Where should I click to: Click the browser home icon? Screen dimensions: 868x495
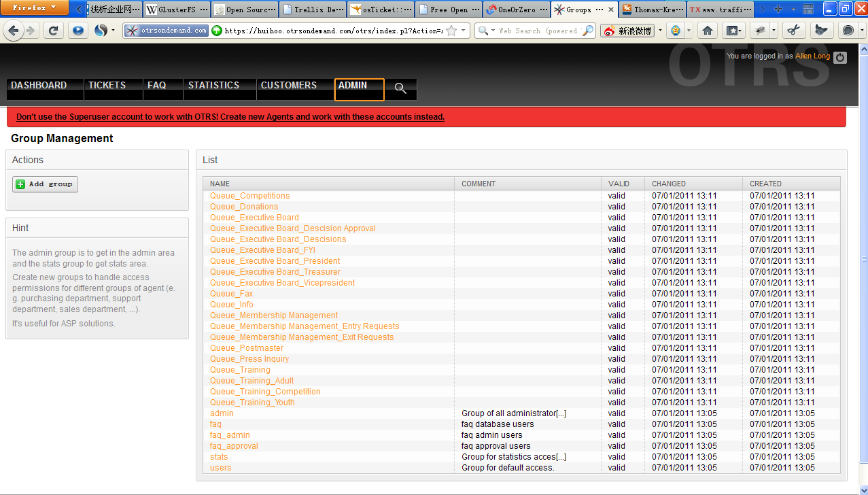point(708,31)
